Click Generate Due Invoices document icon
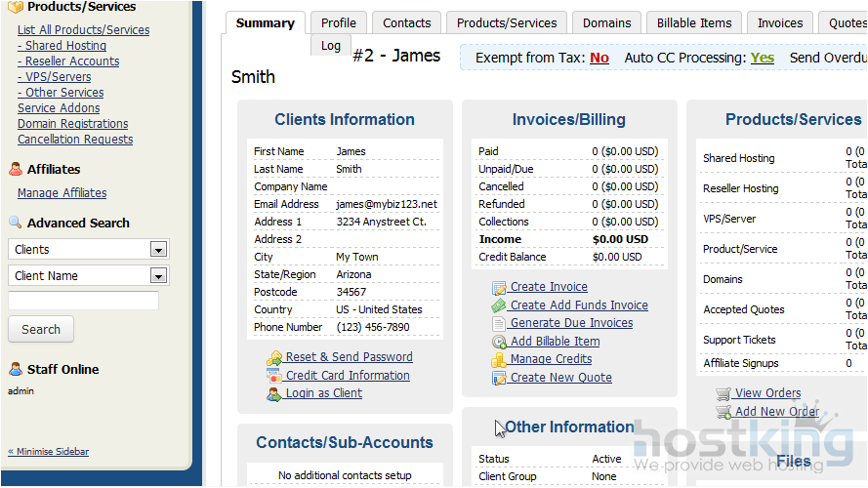Viewport: 868px width, 488px height. click(499, 324)
